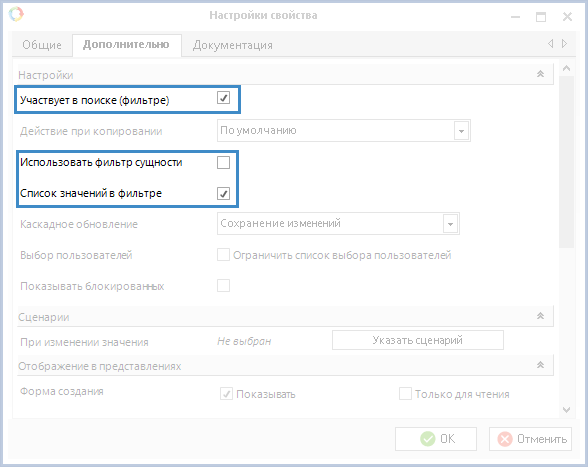588x467 pixels.
Task: Enable Использовать фильтр сущности checkbox
Action: coord(224,162)
